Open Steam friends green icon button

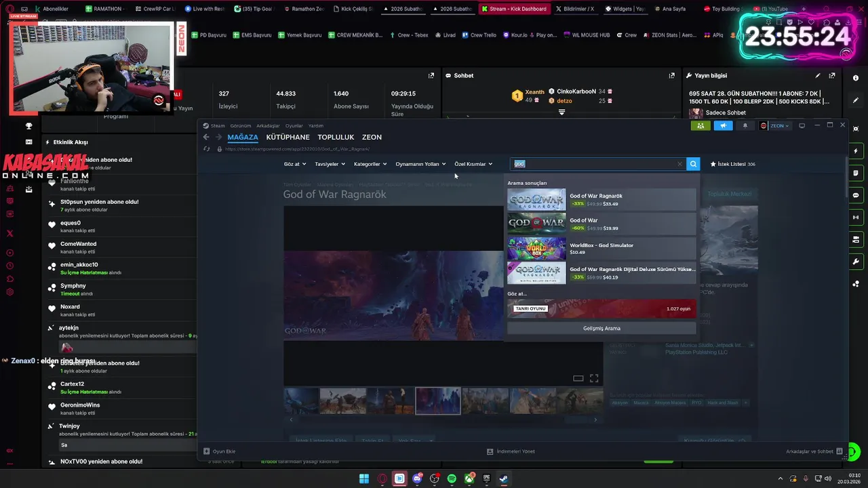[700, 125]
